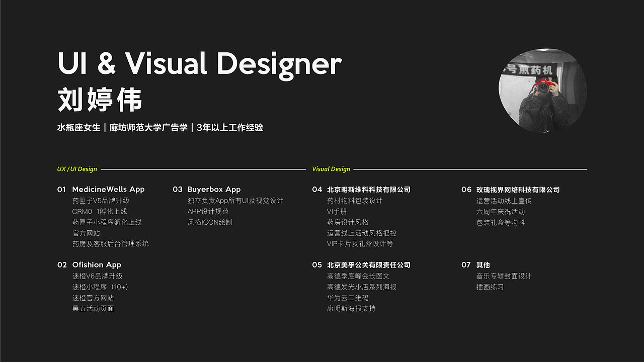Select heading "Ofishion App"
644x362 pixels.
[x=97, y=265]
